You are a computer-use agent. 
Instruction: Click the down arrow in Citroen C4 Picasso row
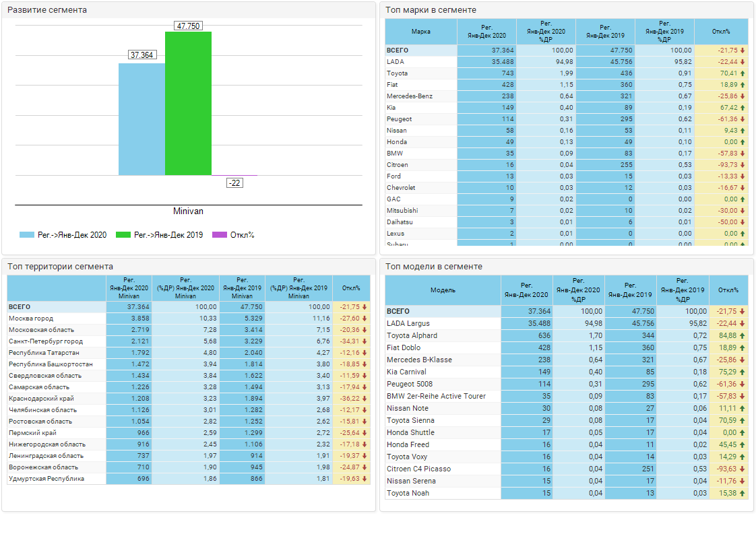pos(743,469)
